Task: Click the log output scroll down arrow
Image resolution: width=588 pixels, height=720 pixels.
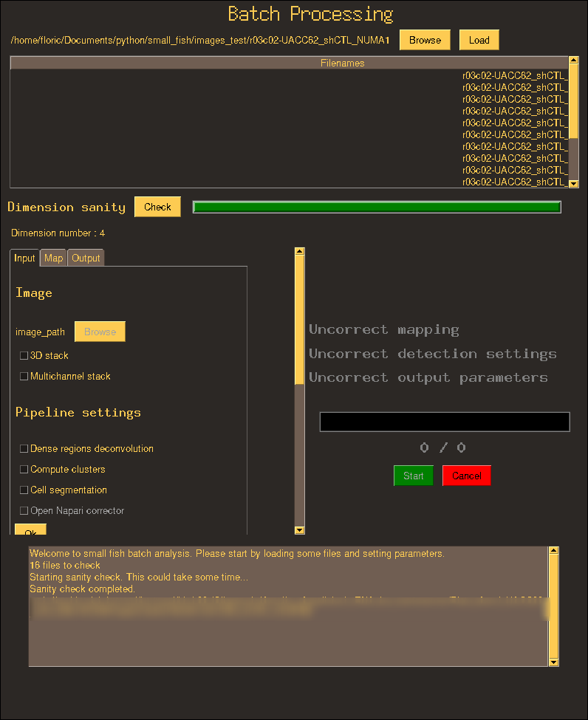Action: click(x=554, y=662)
